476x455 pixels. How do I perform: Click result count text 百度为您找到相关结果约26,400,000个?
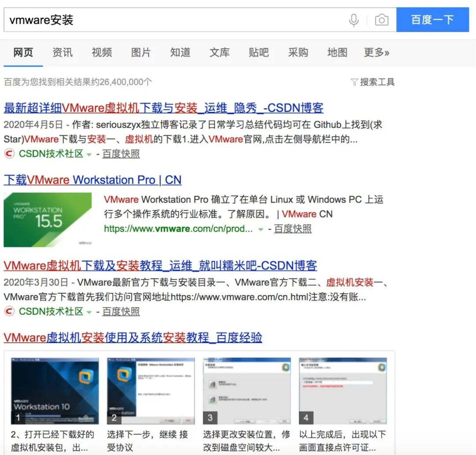point(78,82)
